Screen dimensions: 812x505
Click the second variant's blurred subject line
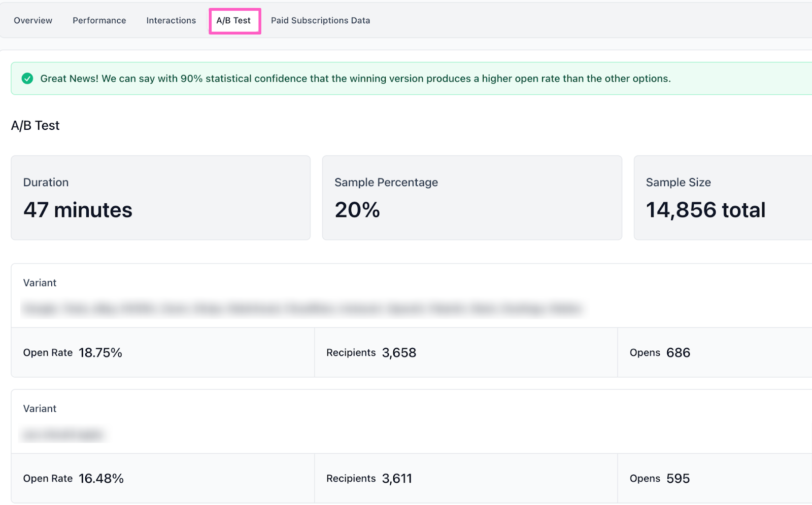pyautogui.click(x=63, y=435)
